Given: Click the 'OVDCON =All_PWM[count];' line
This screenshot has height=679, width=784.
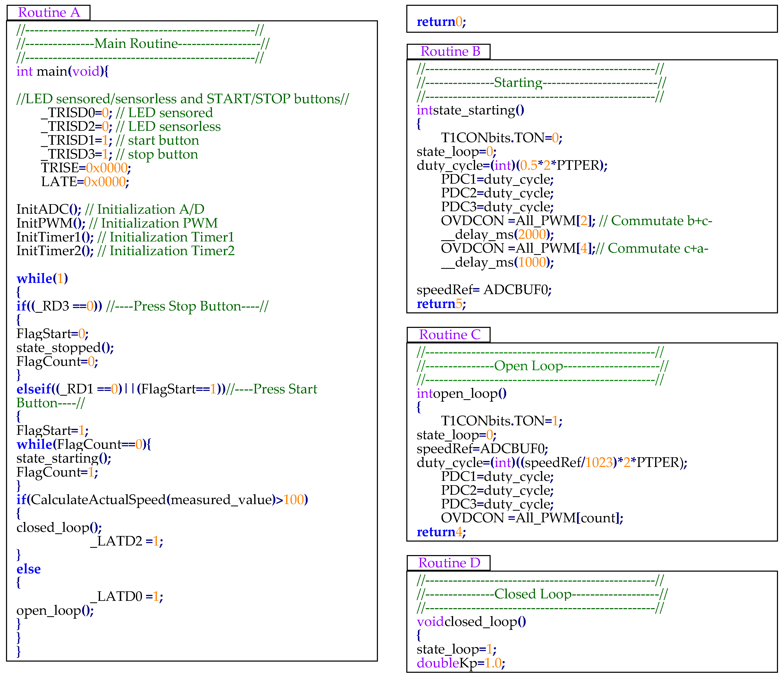Looking at the screenshot, I should [531, 518].
